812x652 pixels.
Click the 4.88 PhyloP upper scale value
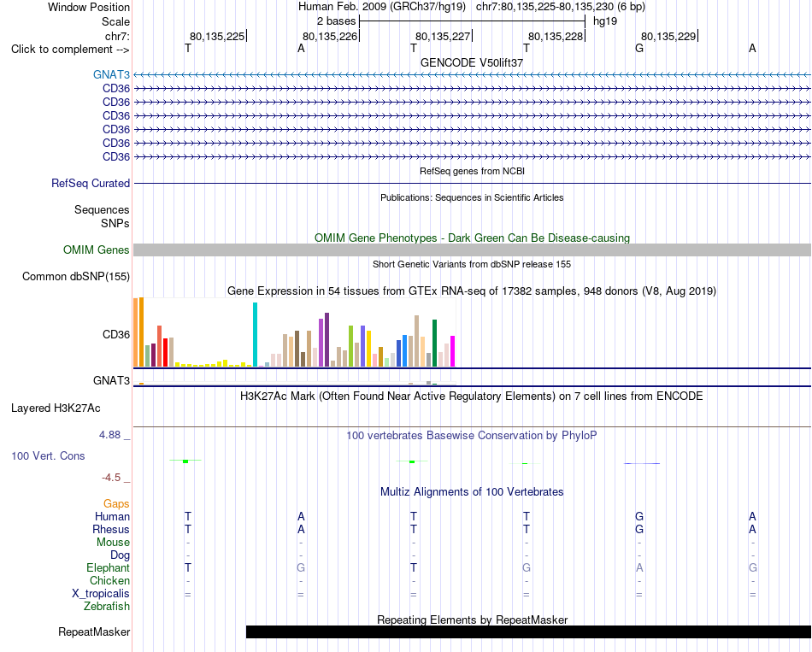110,434
